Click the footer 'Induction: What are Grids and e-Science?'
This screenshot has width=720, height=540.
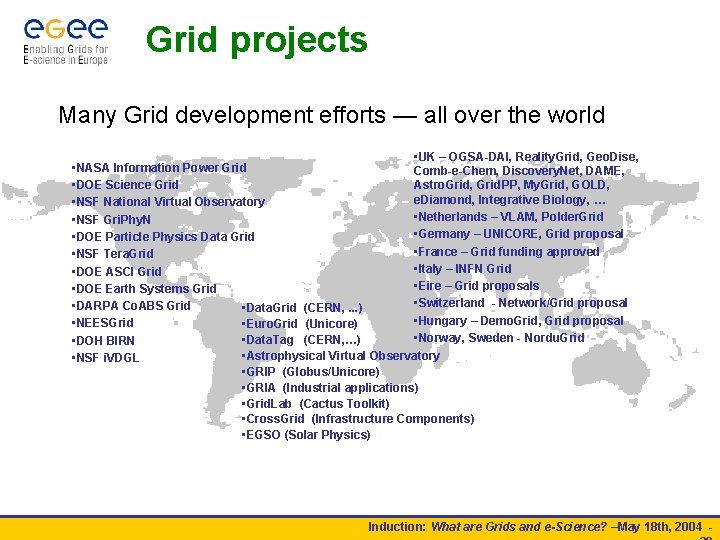point(487,527)
